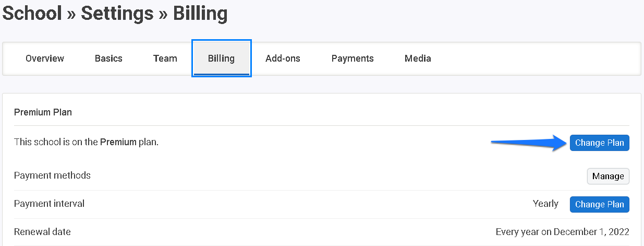Open the Media tab
The height and width of the screenshot is (246, 644).
(x=418, y=58)
